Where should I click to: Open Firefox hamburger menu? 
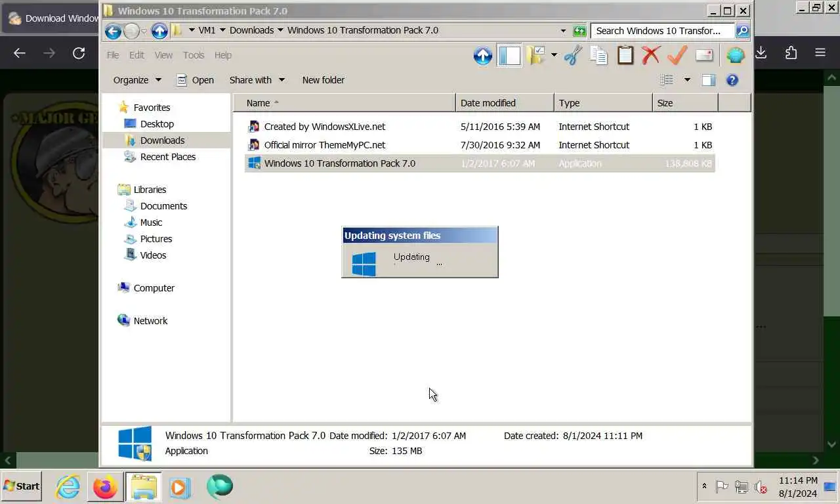tap(820, 53)
